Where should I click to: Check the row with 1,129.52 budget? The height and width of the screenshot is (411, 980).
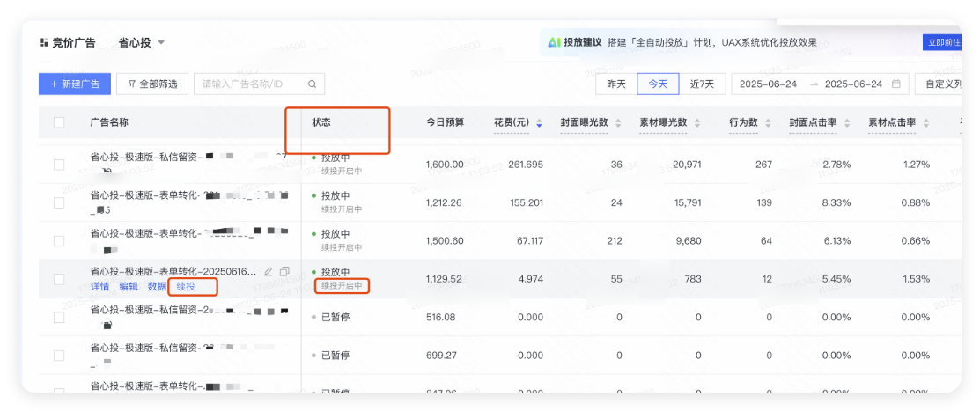click(x=59, y=279)
